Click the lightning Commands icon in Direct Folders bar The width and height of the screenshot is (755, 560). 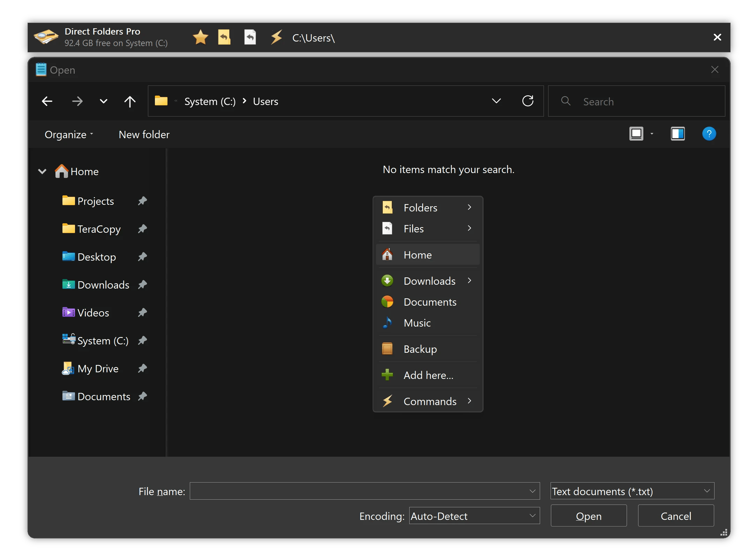tap(277, 37)
